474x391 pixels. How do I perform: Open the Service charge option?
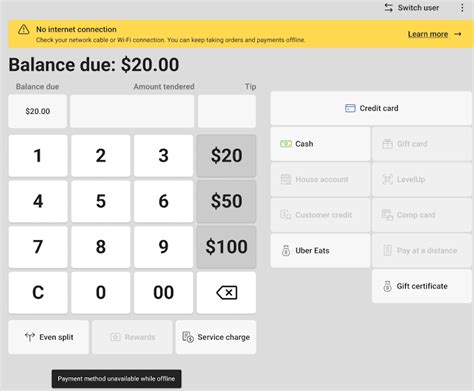click(216, 337)
